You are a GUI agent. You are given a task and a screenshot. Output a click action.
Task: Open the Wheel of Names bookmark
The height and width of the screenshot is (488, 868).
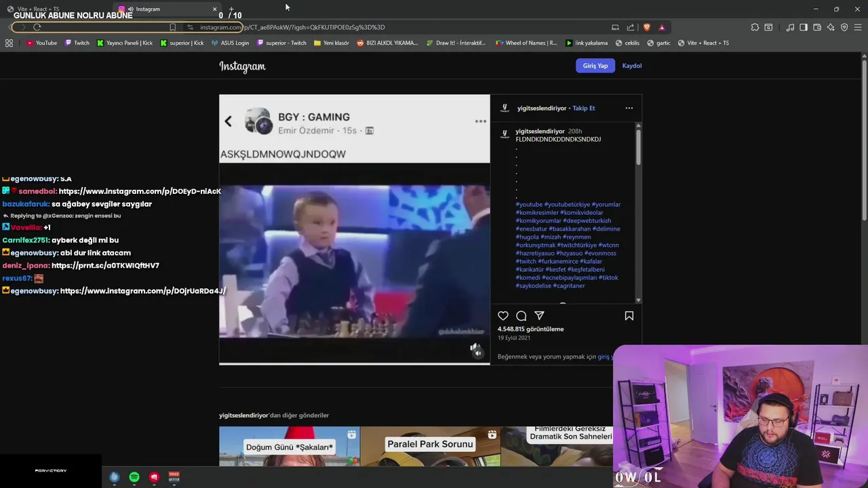click(526, 43)
